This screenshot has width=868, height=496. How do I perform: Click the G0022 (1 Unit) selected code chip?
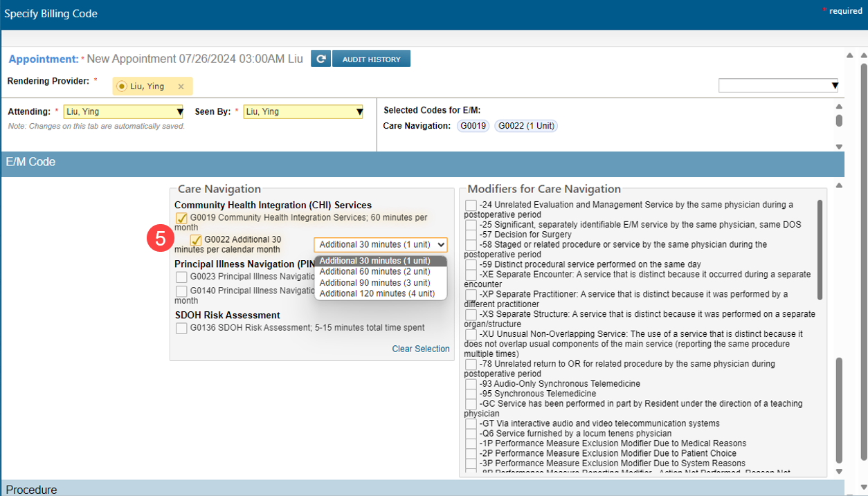526,126
